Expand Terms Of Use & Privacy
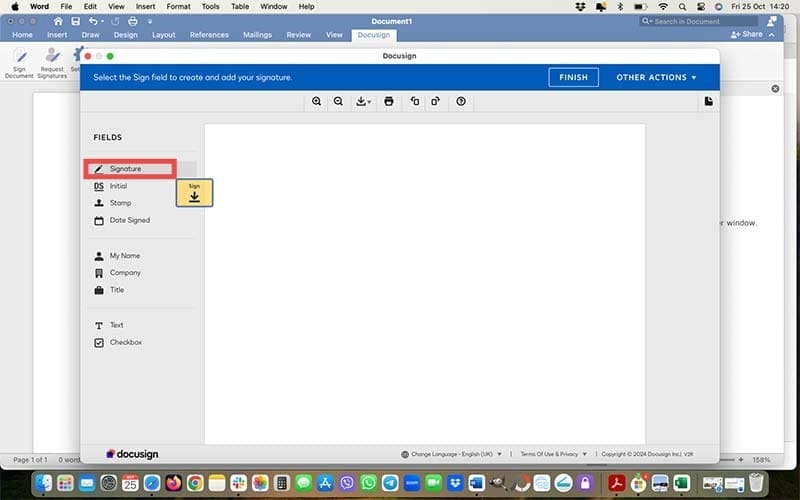This screenshot has width=800, height=500. click(553, 454)
